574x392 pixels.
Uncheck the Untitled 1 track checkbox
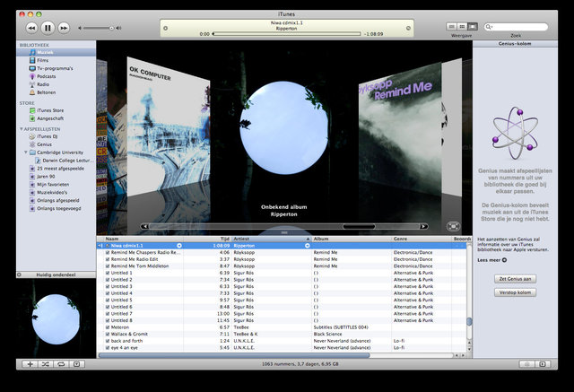point(108,273)
